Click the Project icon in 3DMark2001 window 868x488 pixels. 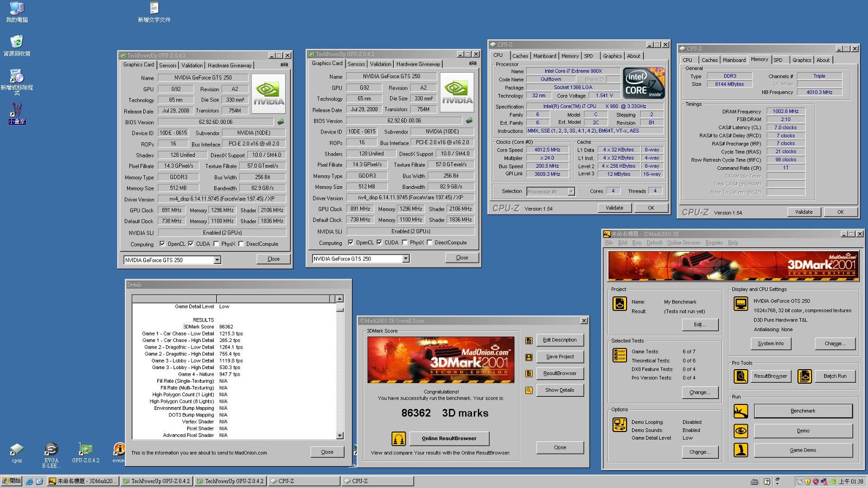coord(620,303)
